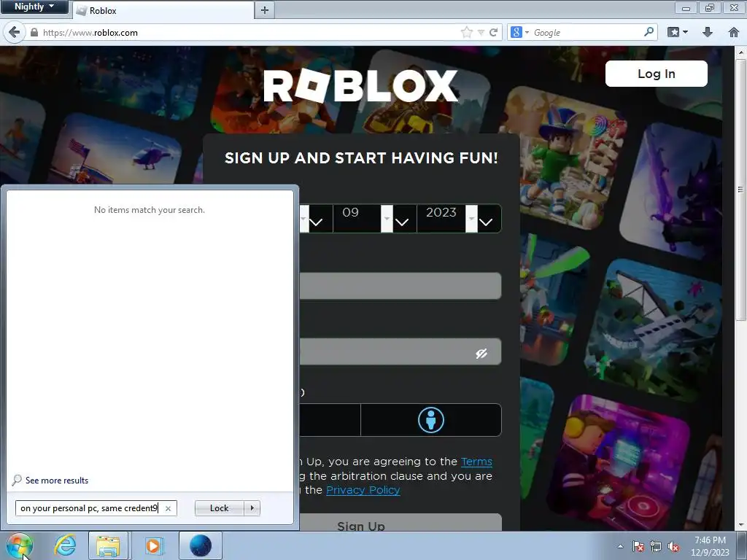Click in the roblox.com address bar

pos(248,32)
